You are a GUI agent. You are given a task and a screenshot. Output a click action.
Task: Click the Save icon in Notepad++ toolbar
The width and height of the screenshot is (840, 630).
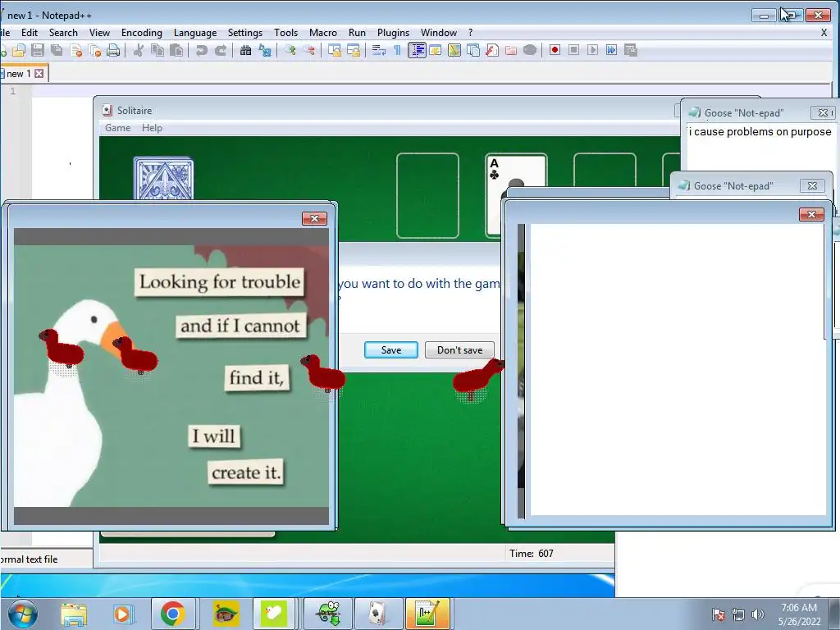click(38, 50)
